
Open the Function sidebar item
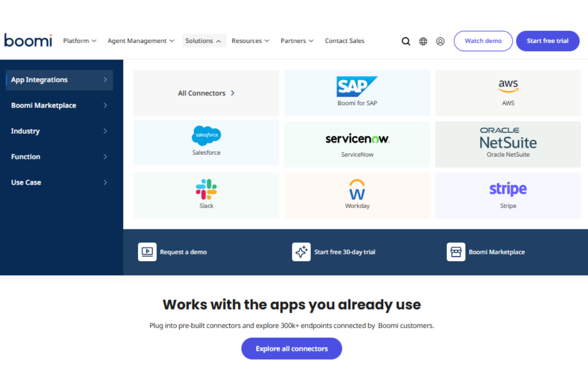click(x=59, y=157)
